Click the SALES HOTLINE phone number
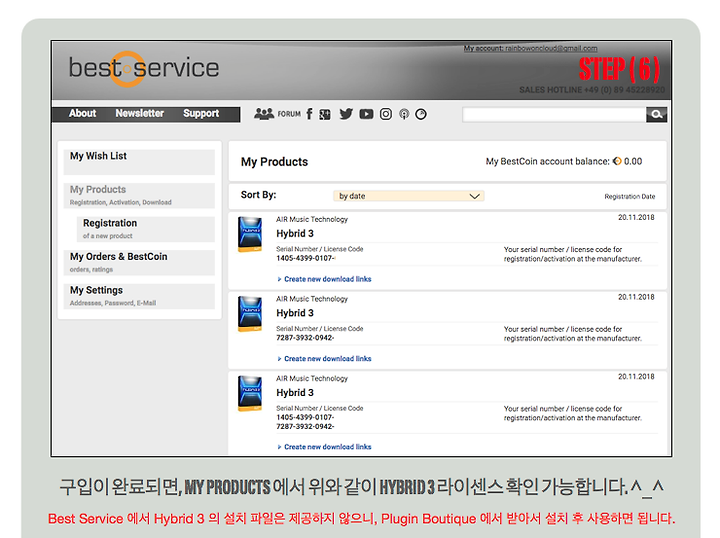 [592, 90]
